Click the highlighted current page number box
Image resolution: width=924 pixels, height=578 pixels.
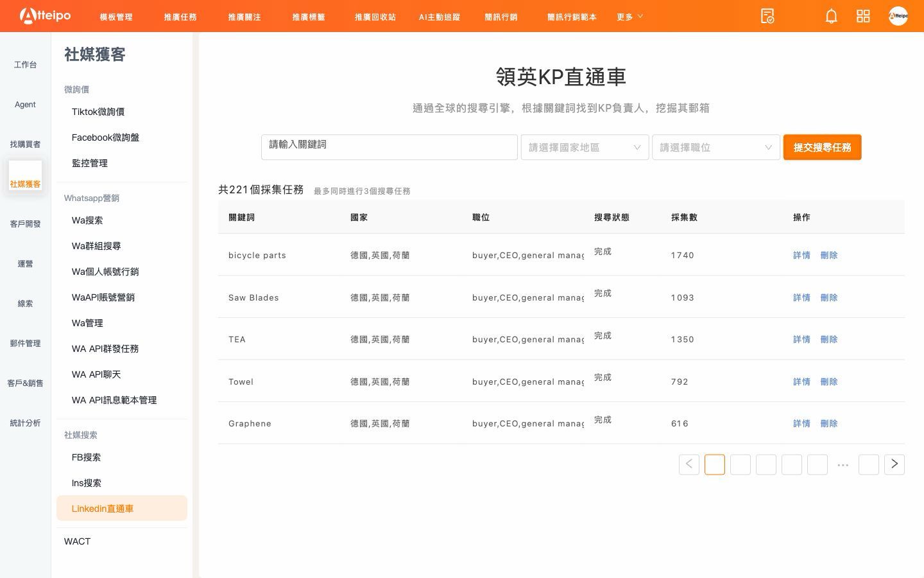pyautogui.click(x=715, y=464)
